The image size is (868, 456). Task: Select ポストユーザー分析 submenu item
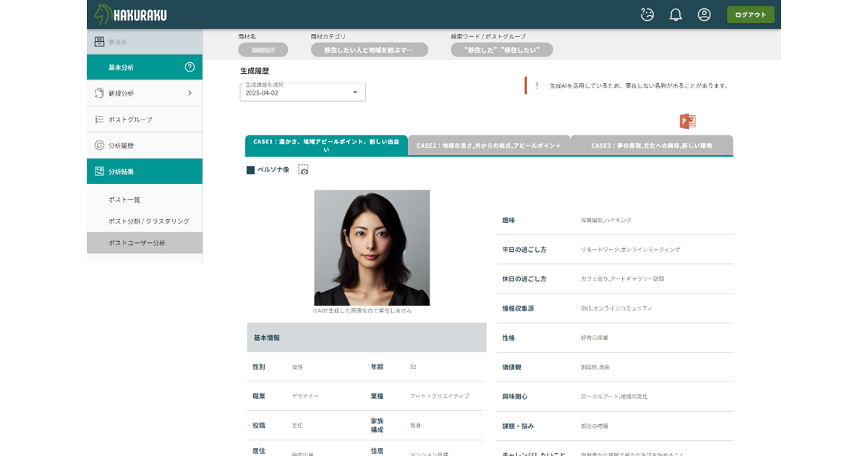[145, 242]
